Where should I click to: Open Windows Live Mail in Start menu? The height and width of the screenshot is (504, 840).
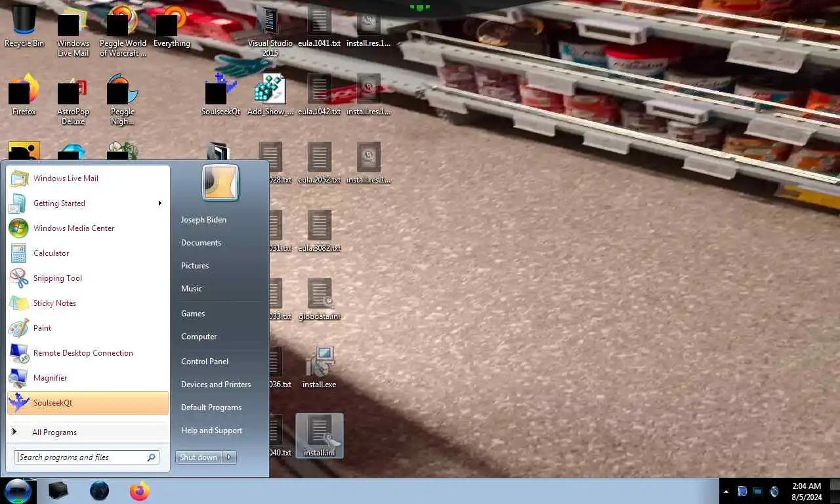(x=88, y=178)
